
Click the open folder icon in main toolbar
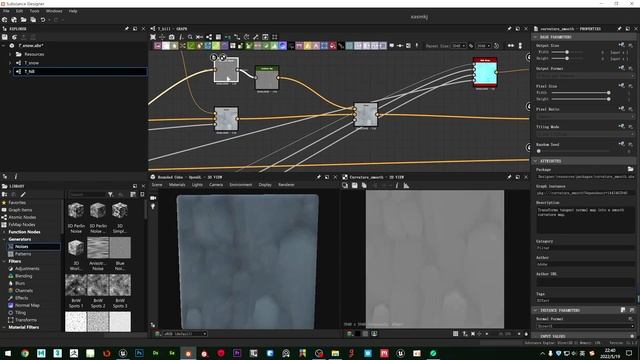click(24, 20)
